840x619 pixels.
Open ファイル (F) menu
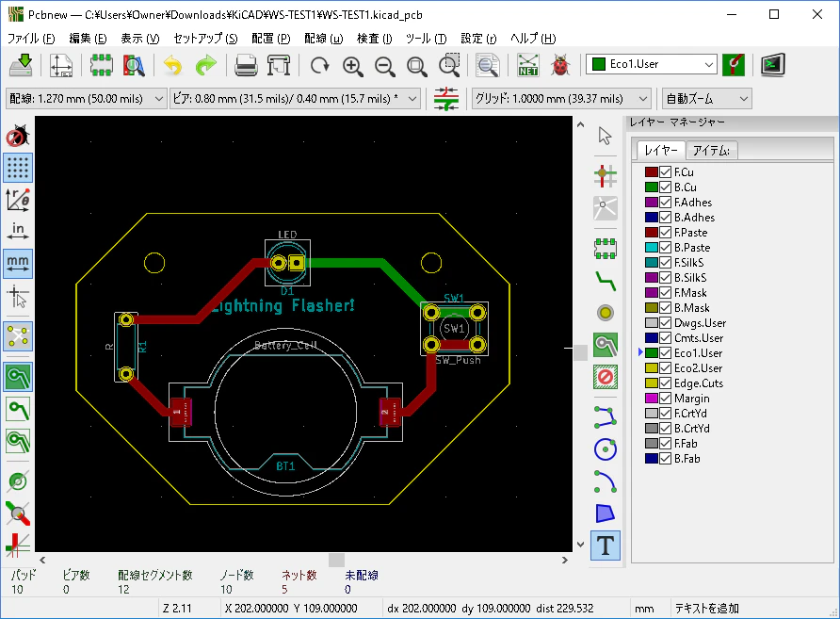click(x=31, y=39)
